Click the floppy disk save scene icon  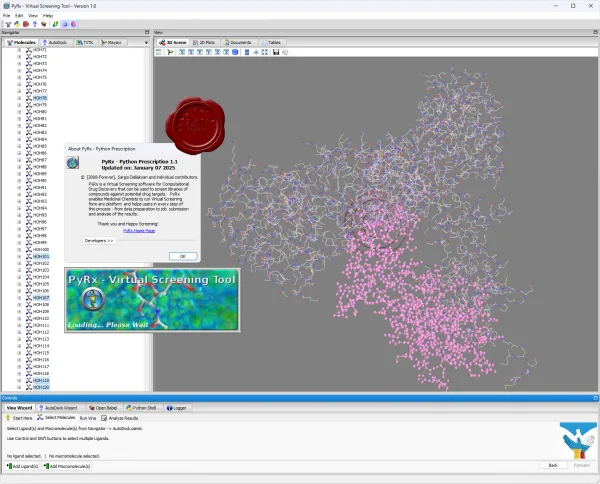pos(276,52)
